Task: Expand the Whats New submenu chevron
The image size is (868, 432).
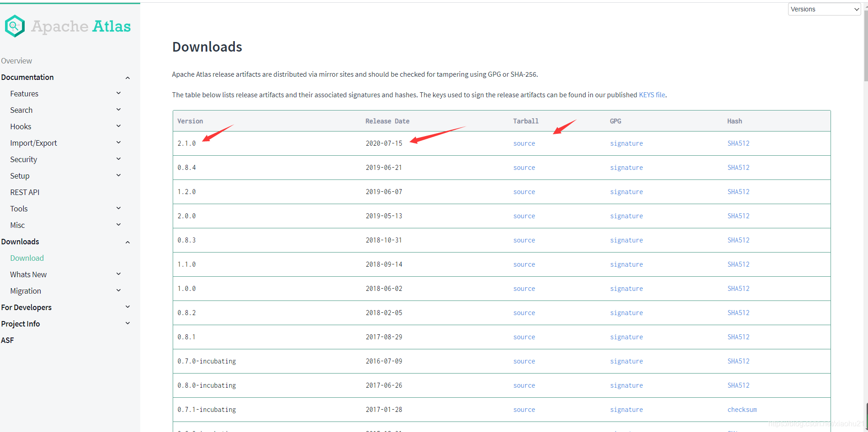Action: [x=118, y=274]
